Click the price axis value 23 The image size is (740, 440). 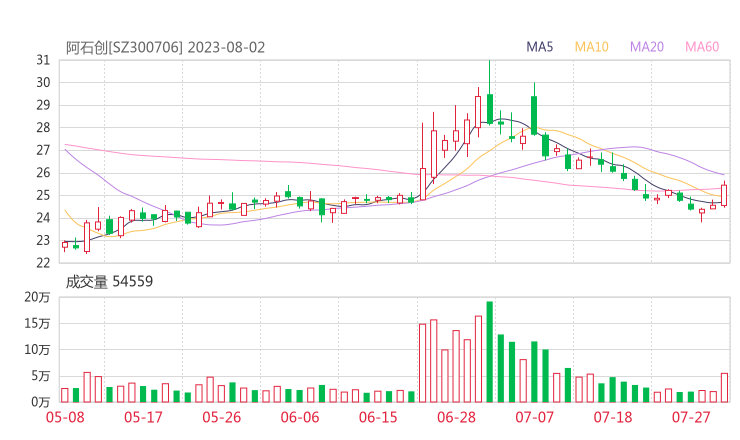tap(43, 240)
